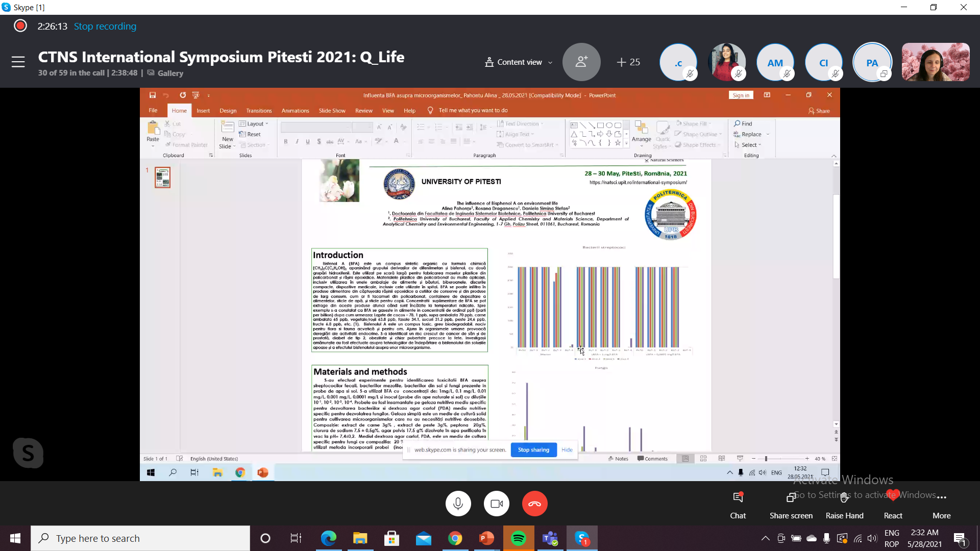Click Reset in Slides group

click(x=250, y=134)
